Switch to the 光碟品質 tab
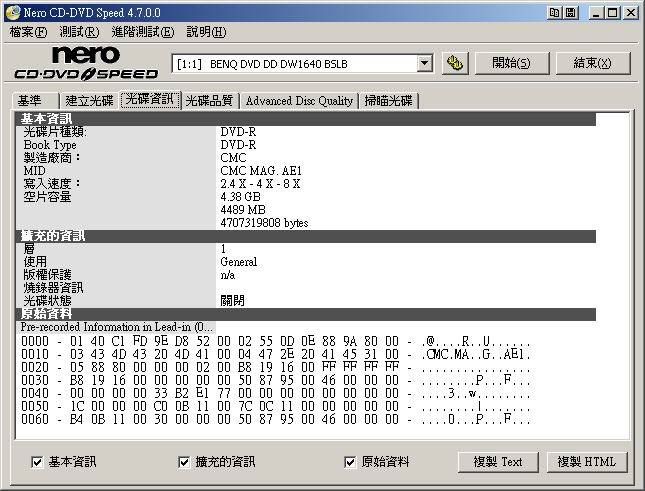Image resolution: width=645 pixels, height=491 pixels. pos(209,100)
